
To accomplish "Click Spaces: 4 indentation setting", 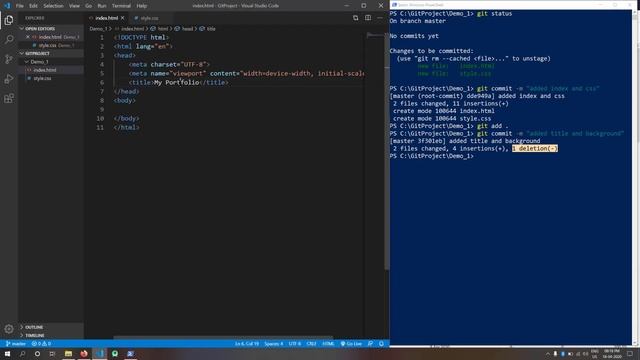I will pyautogui.click(x=273, y=344).
